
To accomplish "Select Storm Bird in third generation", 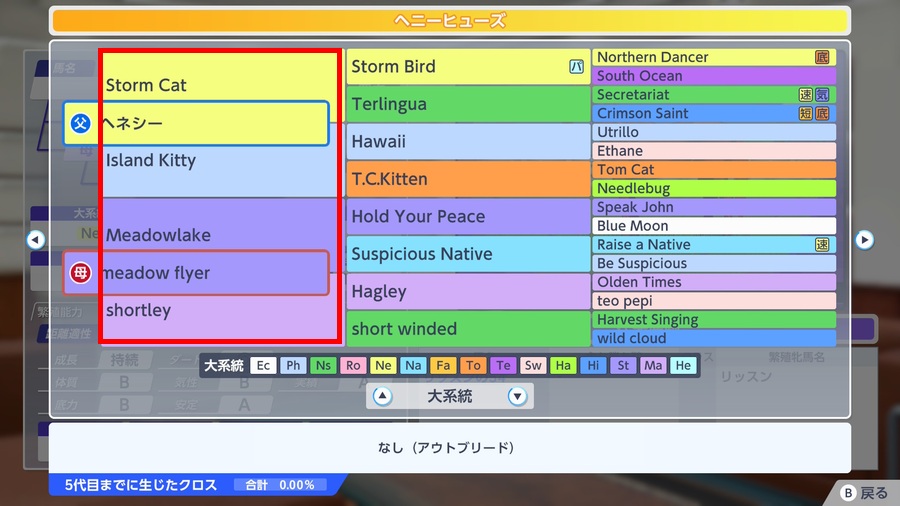I will pos(468,67).
